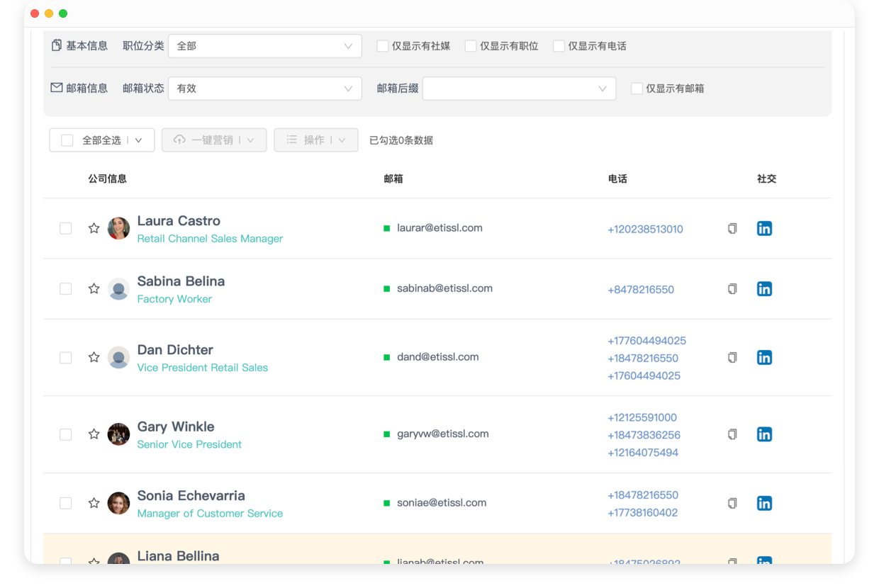Viewport: 879px width, 588px height.
Task: Click the 基本信息 section icon
Action: click(56, 45)
